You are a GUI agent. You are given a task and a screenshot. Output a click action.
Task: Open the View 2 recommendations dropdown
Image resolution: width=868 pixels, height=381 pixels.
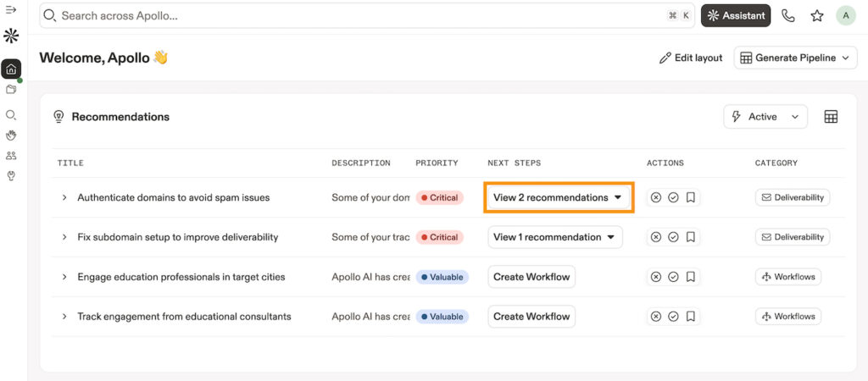559,197
